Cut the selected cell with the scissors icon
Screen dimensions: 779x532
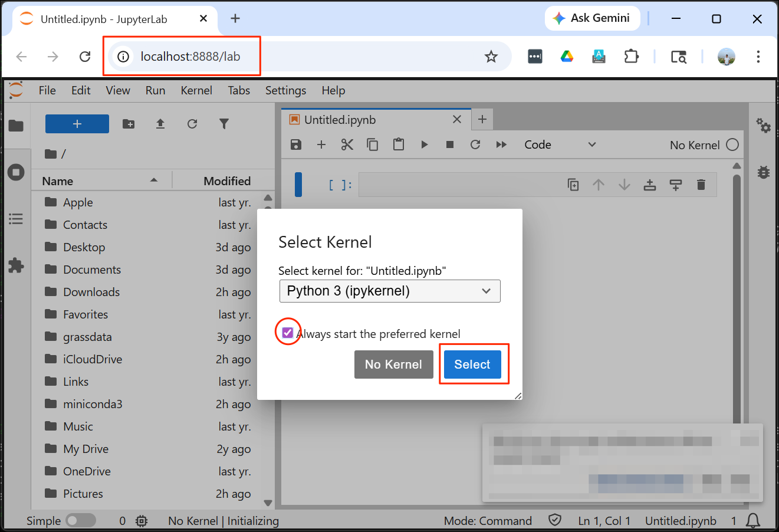coord(347,145)
